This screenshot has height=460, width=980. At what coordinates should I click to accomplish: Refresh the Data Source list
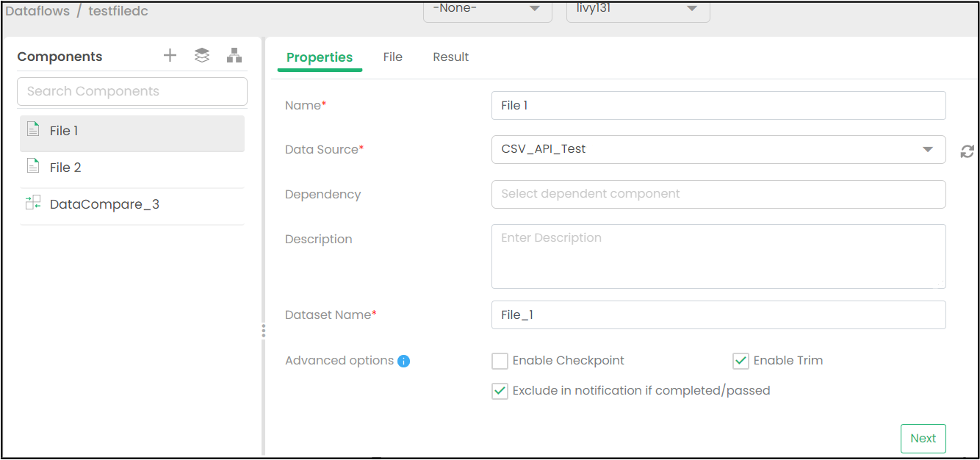967,151
